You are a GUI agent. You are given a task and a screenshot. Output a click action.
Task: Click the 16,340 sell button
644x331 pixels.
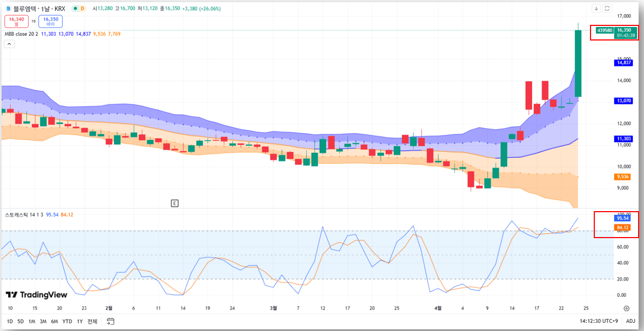pyautogui.click(x=16, y=22)
